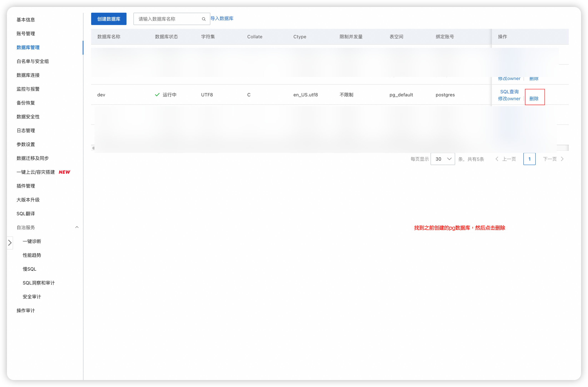This screenshot has width=588, height=387.
Task: Open SQL洞察和审计 submenu item
Action: (x=39, y=283)
